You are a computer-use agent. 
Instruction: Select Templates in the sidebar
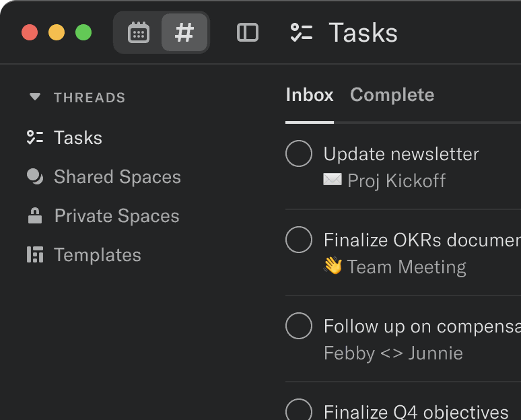(x=98, y=255)
